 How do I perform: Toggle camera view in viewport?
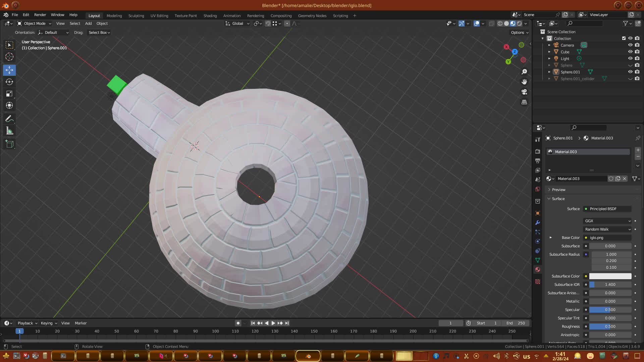524,92
